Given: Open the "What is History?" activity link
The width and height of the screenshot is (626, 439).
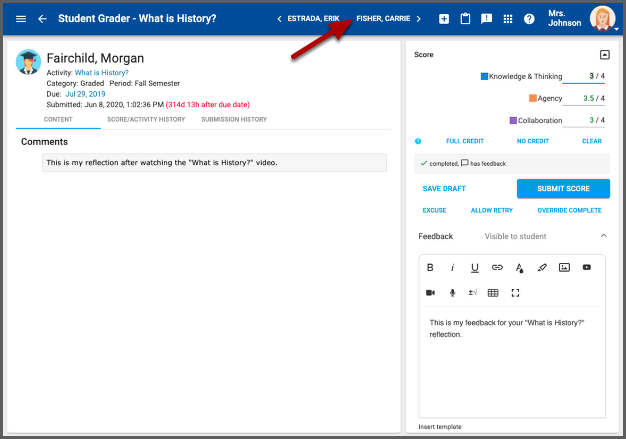Looking at the screenshot, I should click(102, 72).
